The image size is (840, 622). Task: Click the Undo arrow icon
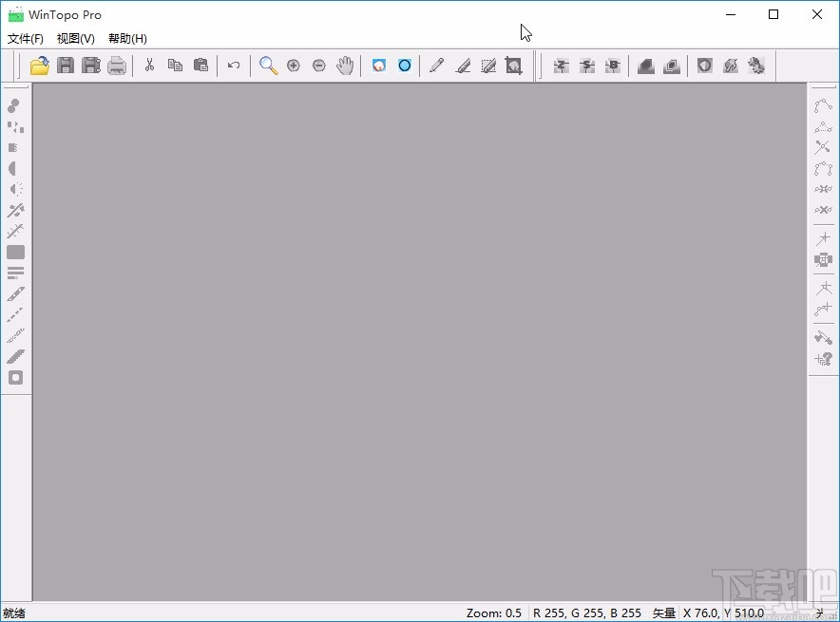pos(234,66)
